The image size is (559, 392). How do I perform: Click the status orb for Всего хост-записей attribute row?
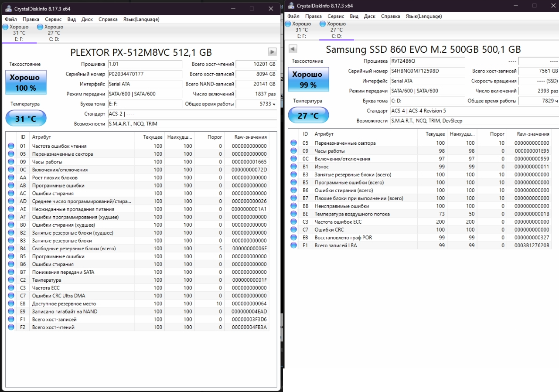[x=11, y=319]
